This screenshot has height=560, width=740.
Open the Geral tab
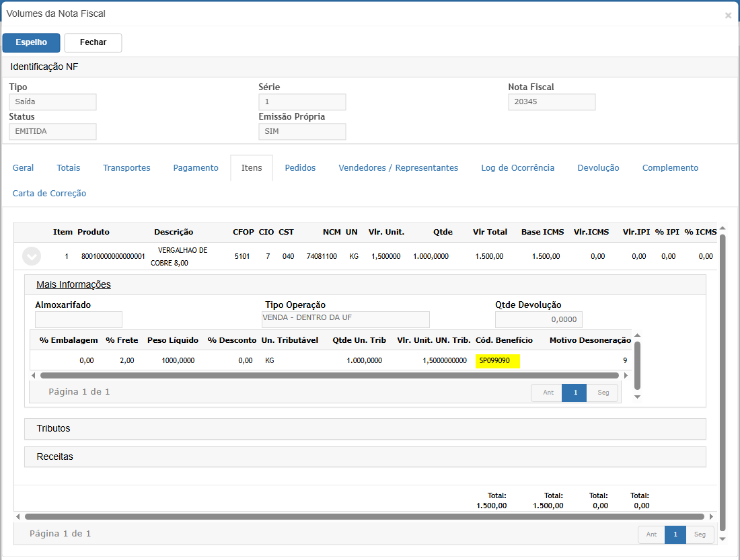tap(23, 168)
